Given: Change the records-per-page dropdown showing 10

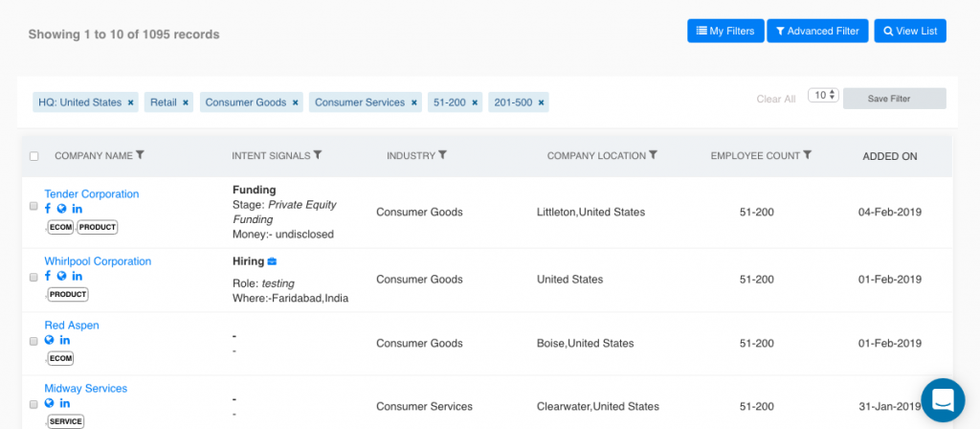Looking at the screenshot, I should coord(823,95).
